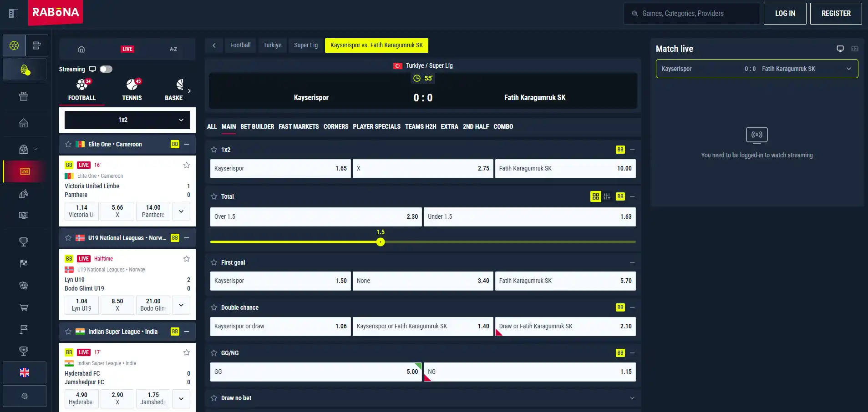Favorite the Indian Super League
The image size is (868, 412).
[x=68, y=332]
